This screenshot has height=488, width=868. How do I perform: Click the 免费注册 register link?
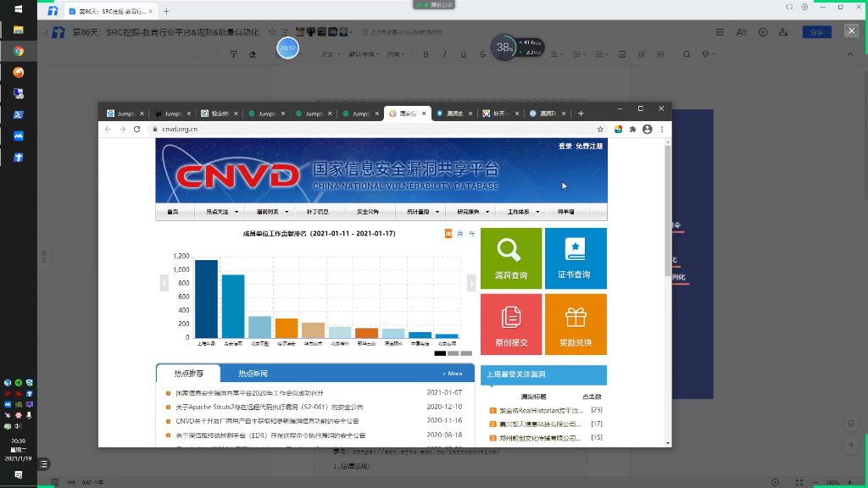[589, 146]
